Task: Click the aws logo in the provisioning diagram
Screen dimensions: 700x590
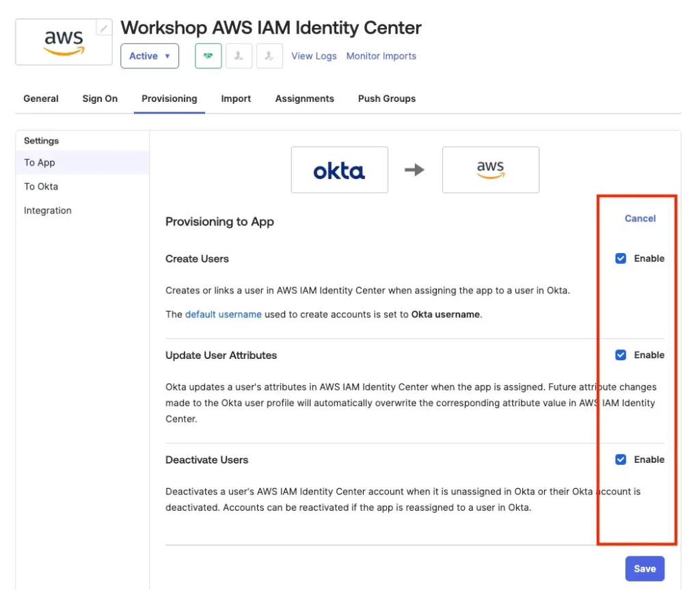Action: (490, 170)
